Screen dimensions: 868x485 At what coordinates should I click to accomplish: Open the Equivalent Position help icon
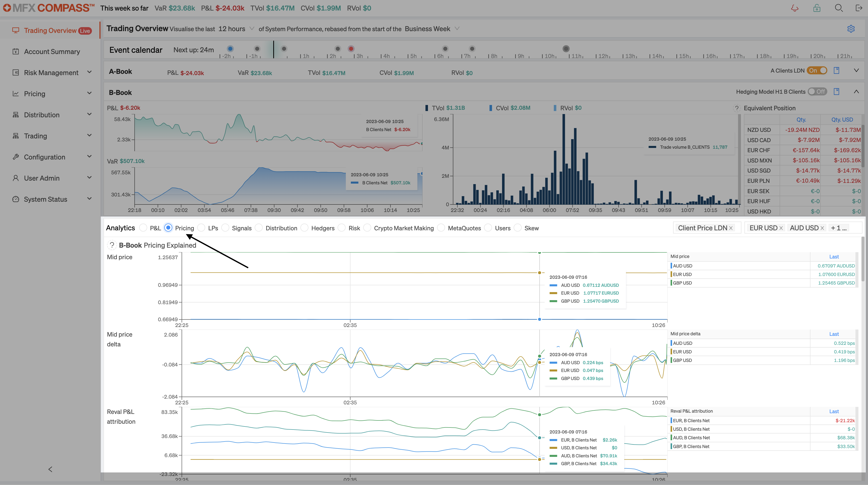737,108
